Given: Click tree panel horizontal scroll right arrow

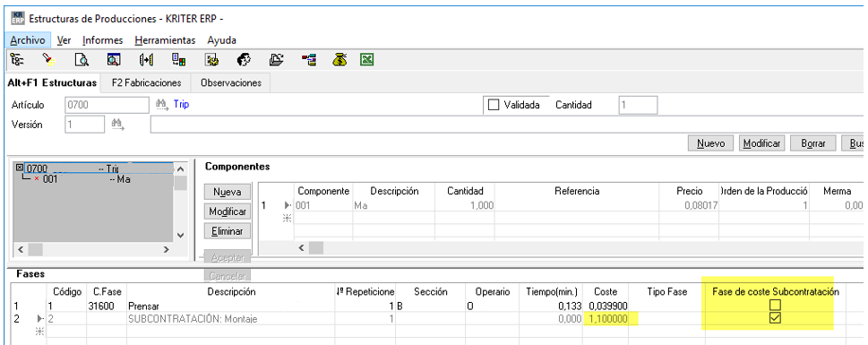Looking at the screenshot, I should (x=166, y=249).
